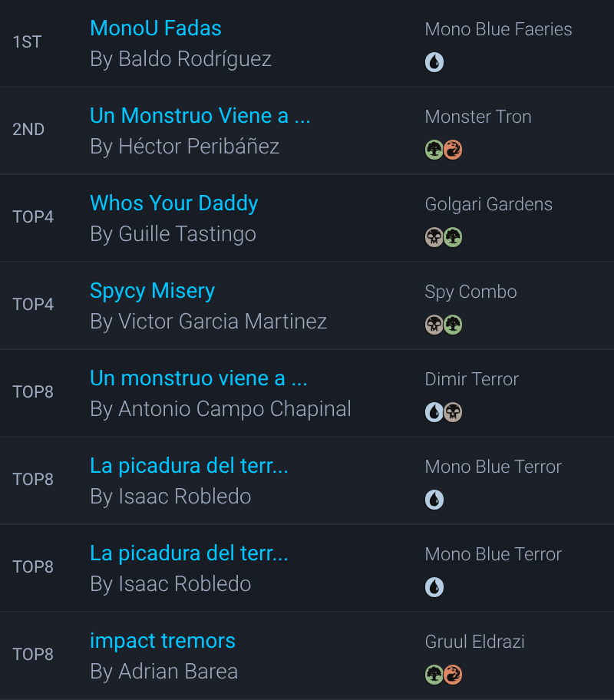This screenshot has width=614, height=700.
Task: Open Whos Your Daddy deck
Action: pyautogui.click(x=173, y=203)
